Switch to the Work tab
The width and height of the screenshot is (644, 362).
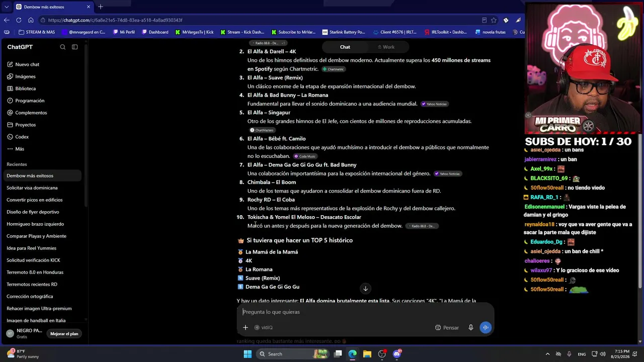pyautogui.click(x=386, y=47)
